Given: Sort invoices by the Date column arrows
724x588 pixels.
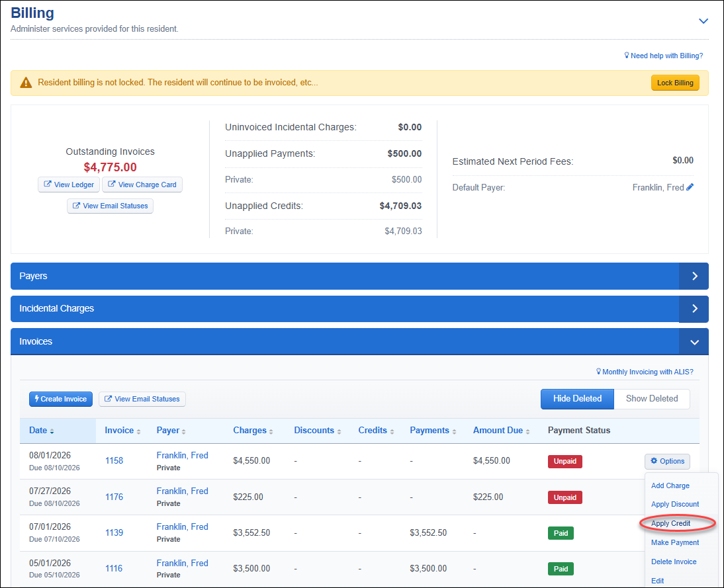Looking at the screenshot, I should 52,431.
